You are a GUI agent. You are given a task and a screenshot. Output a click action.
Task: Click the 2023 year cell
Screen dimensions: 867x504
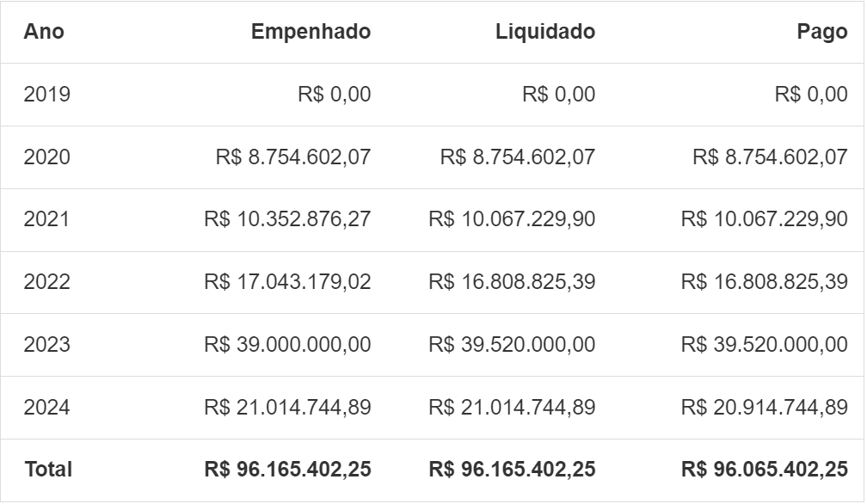click(47, 345)
